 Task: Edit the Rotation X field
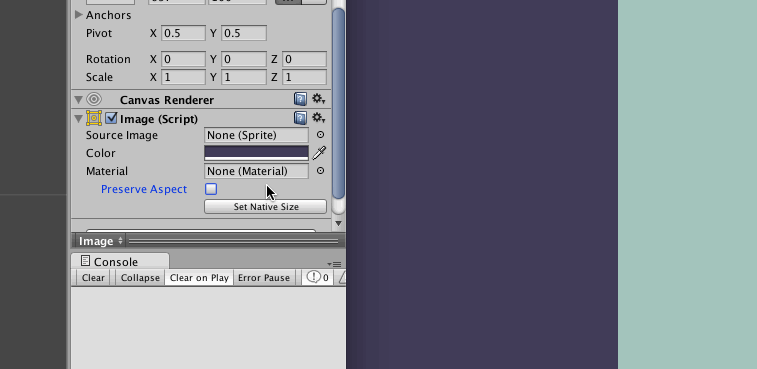click(x=183, y=59)
